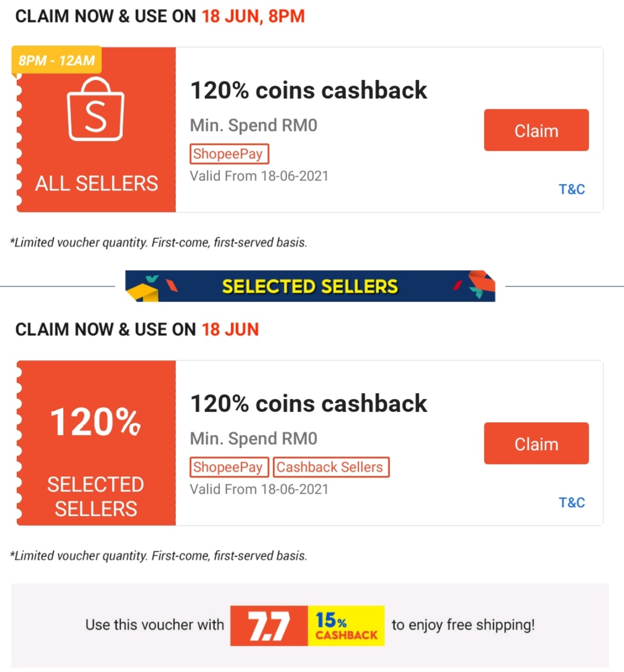Claim the All Sellers 120% cashback voucher
This screenshot has height=672, width=624.
point(536,130)
